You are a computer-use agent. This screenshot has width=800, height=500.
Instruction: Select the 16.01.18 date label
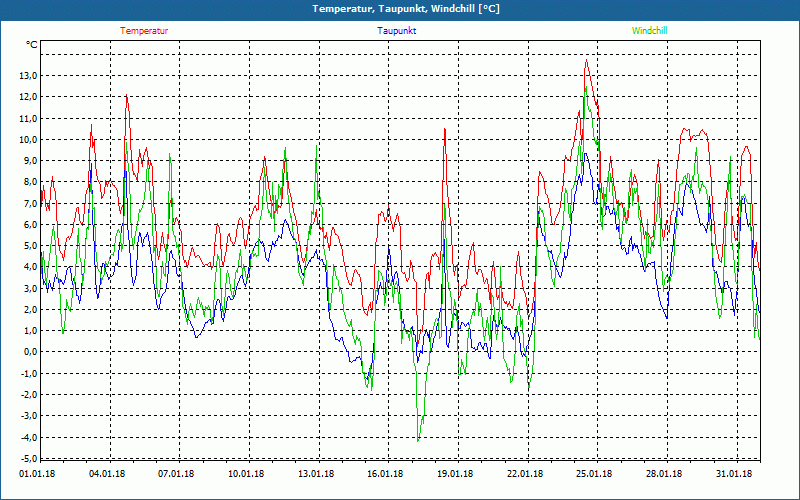pyautogui.click(x=385, y=475)
